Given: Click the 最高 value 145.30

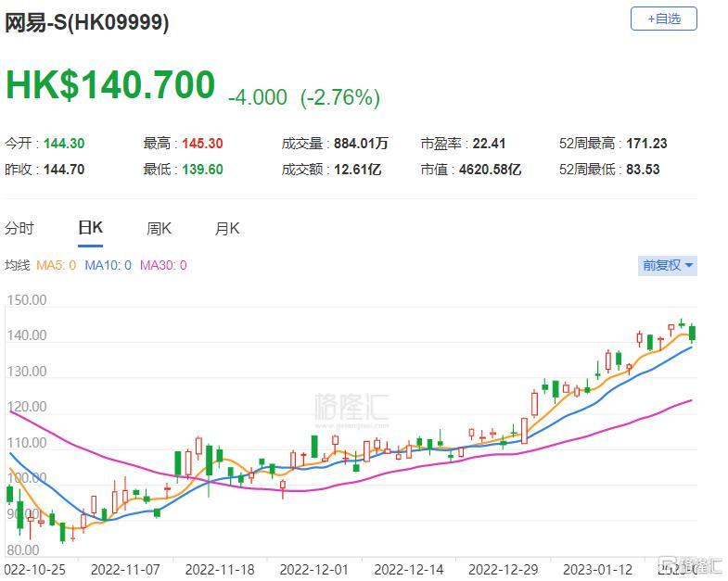Looking at the screenshot, I should tap(202, 144).
